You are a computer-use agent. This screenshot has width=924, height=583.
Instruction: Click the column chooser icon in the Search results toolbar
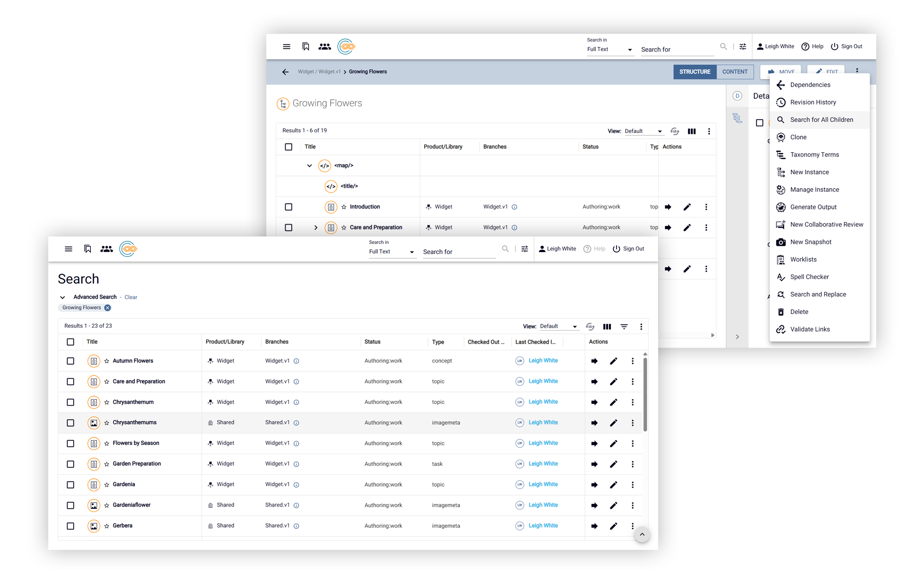tap(607, 326)
